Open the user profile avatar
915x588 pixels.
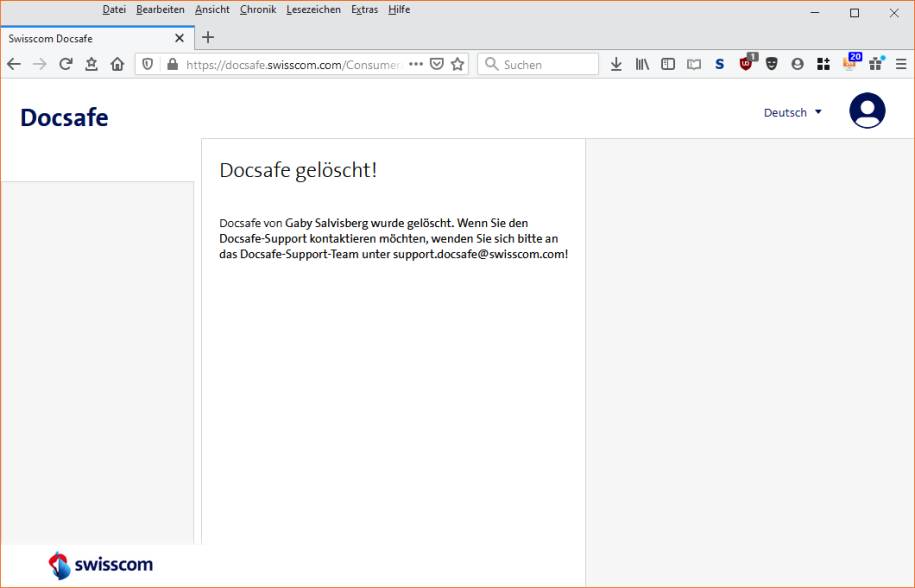pyautogui.click(x=867, y=111)
